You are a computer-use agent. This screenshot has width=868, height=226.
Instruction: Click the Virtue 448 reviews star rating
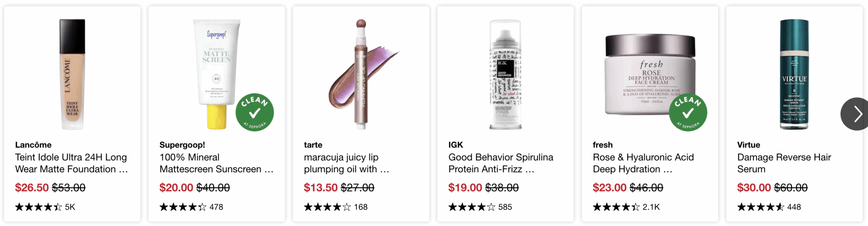pos(769,207)
